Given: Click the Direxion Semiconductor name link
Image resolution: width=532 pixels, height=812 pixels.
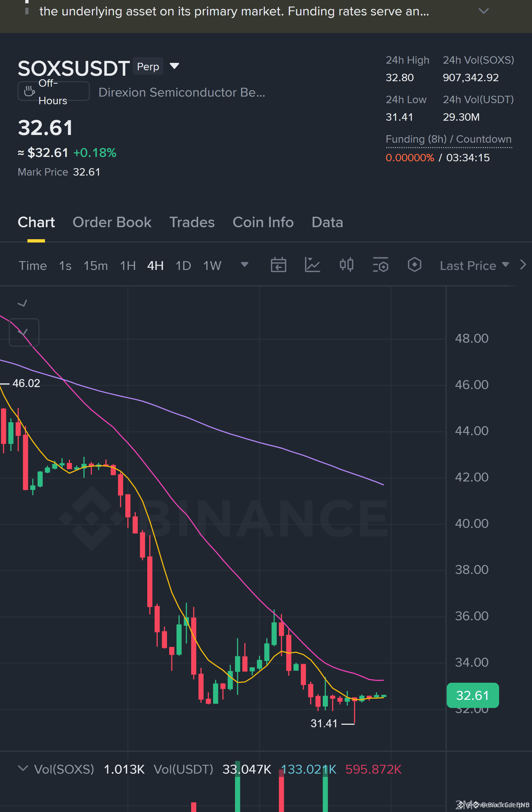Looking at the screenshot, I should (182, 92).
